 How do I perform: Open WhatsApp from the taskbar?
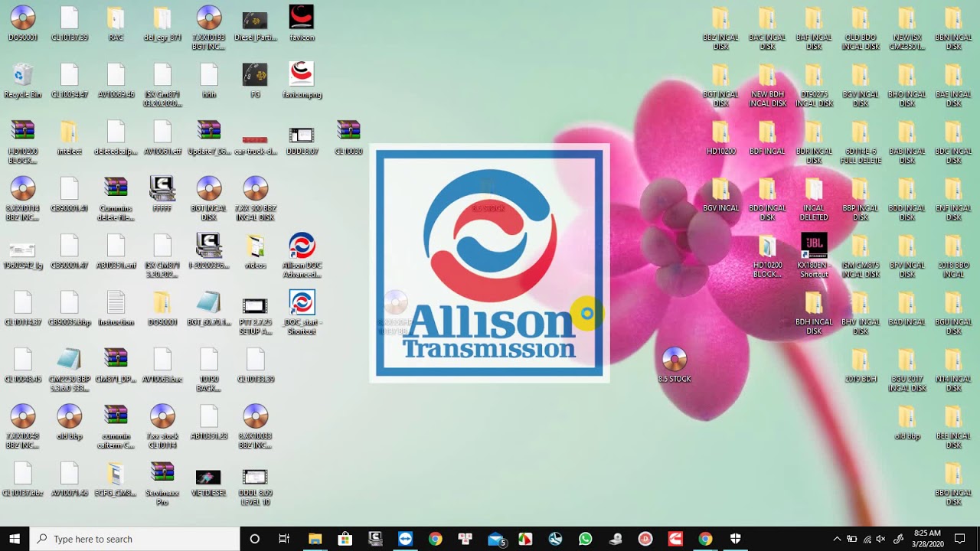coord(586,539)
